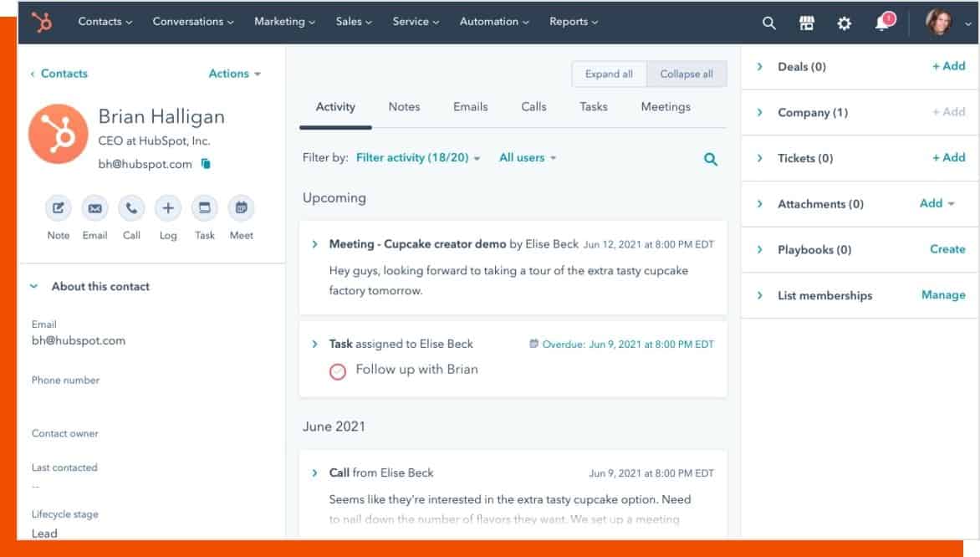This screenshot has height=557, width=980.
Task: Open the Marketing menu
Action: coord(284,21)
